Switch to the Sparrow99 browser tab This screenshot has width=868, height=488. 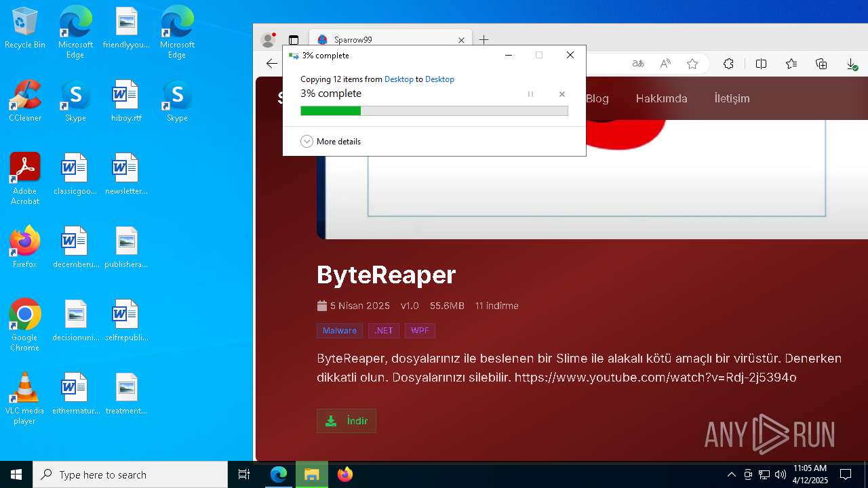[x=389, y=40]
